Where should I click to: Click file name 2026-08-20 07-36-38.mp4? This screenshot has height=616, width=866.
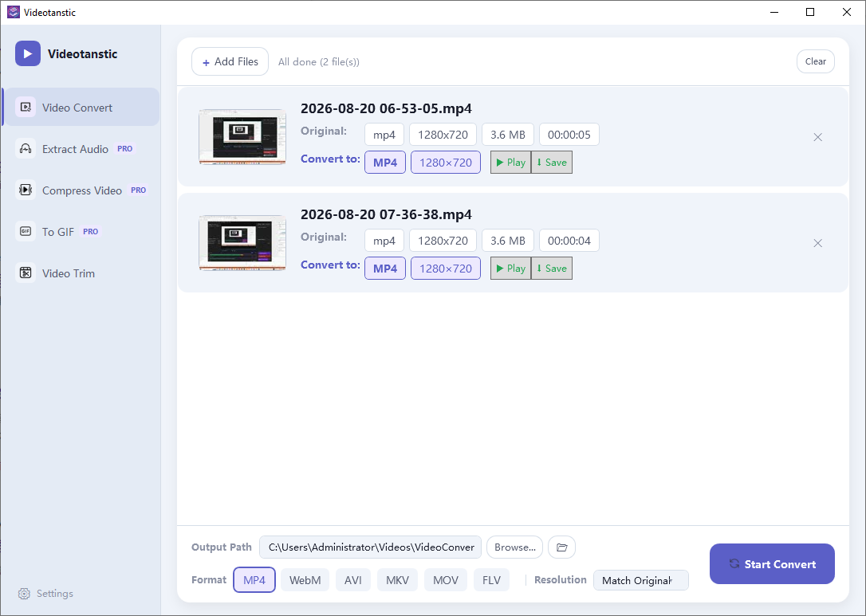[386, 214]
